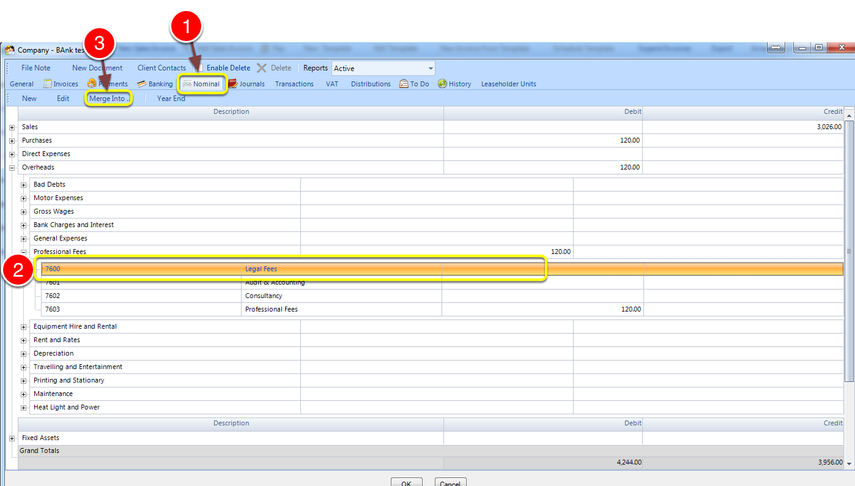Expand Maintenance category
855x486 pixels.
pyautogui.click(x=23, y=394)
